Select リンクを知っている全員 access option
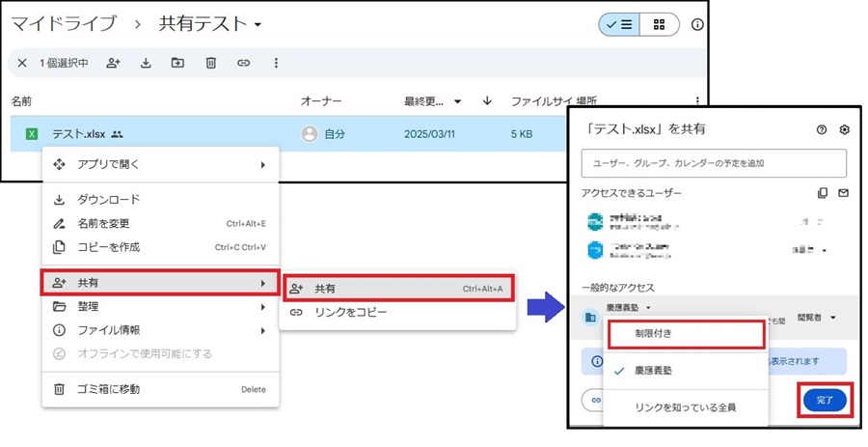The height and width of the screenshot is (447, 868). click(685, 407)
